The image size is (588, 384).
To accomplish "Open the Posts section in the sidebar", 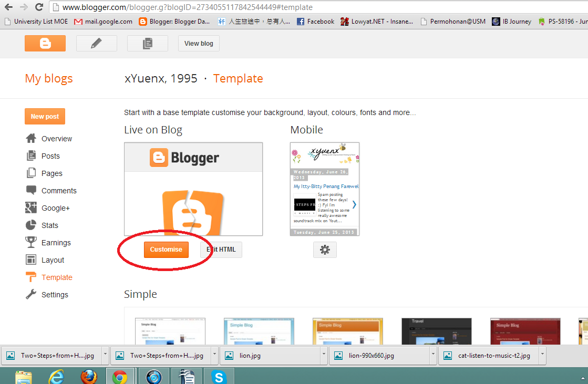I will 30,155.
